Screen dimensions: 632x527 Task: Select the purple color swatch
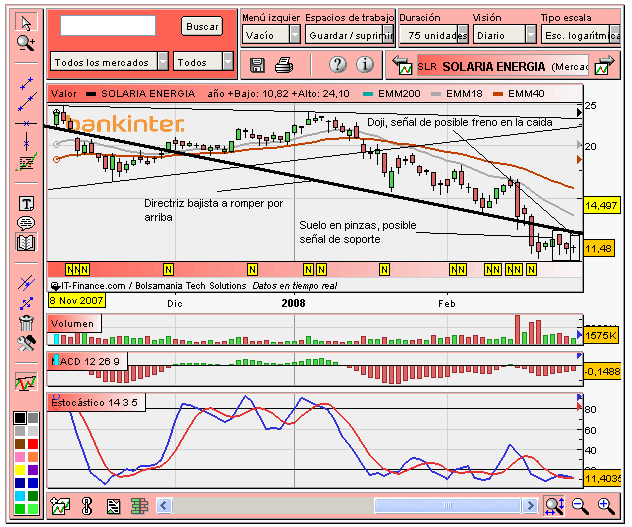33,469
